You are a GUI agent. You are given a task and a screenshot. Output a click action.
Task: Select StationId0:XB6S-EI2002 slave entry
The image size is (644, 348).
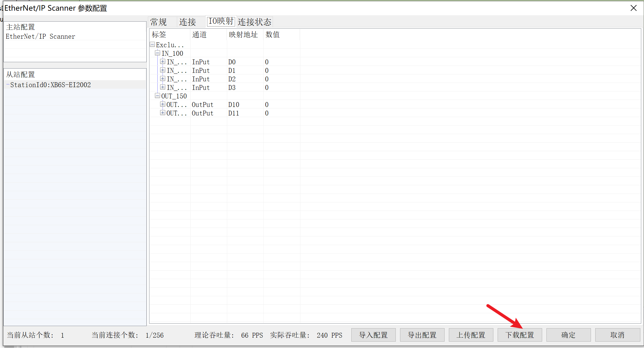(x=50, y=85)
